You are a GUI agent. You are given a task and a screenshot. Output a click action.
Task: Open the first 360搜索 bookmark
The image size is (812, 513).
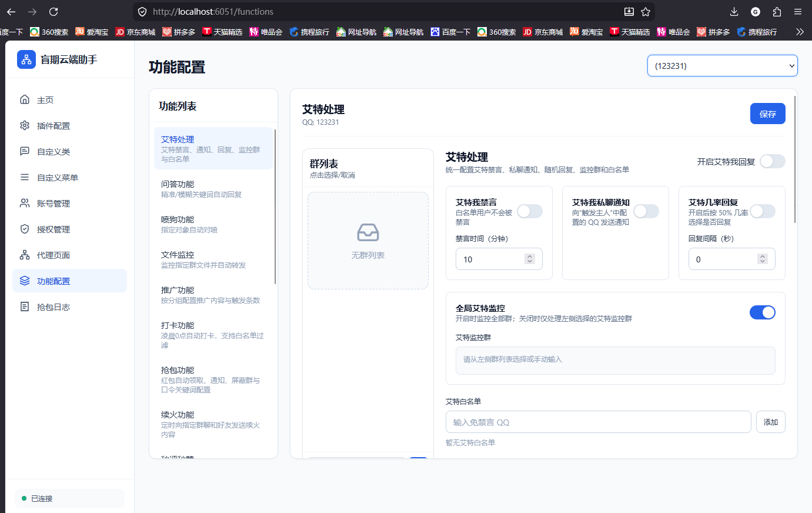(x=49, y=32)
